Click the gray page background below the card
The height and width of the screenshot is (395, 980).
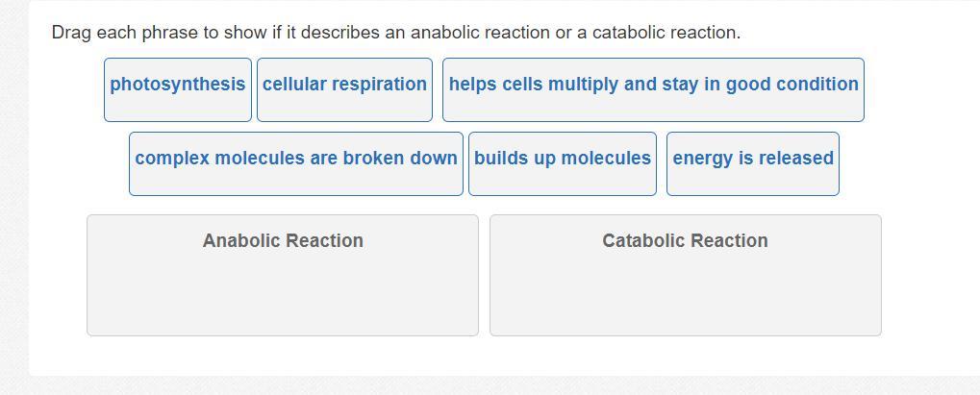(481, 385)
